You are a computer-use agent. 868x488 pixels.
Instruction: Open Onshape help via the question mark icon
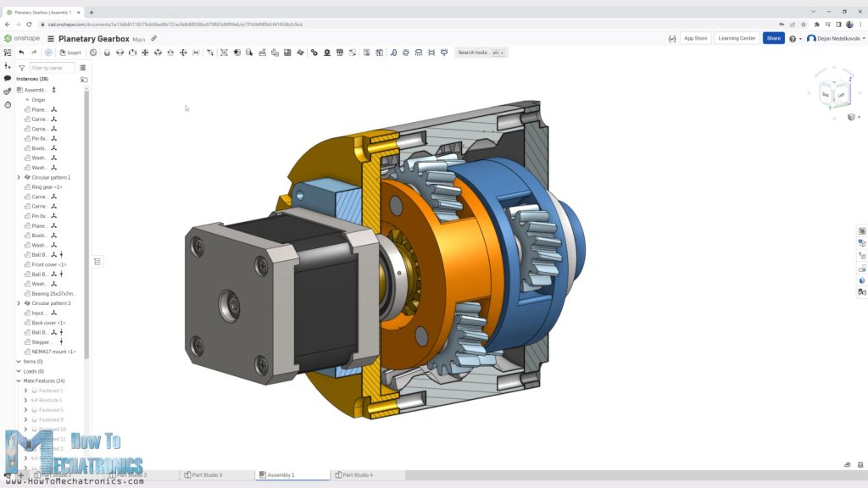click(x=793, y=39)
